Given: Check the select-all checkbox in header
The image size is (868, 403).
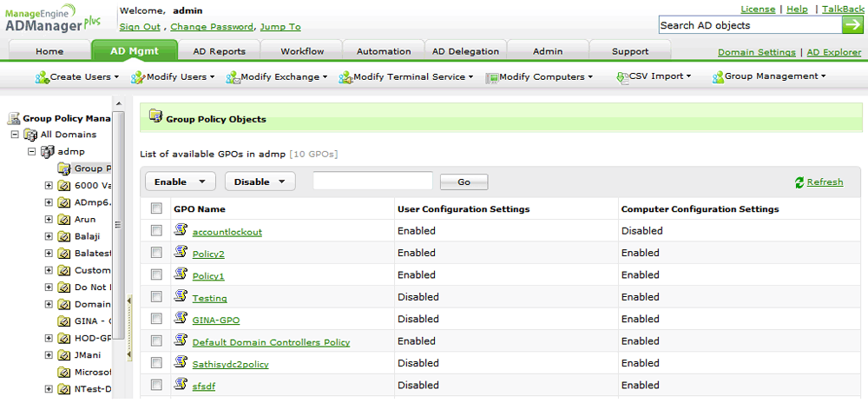Looking at the screenshot, I should [156, 208].
